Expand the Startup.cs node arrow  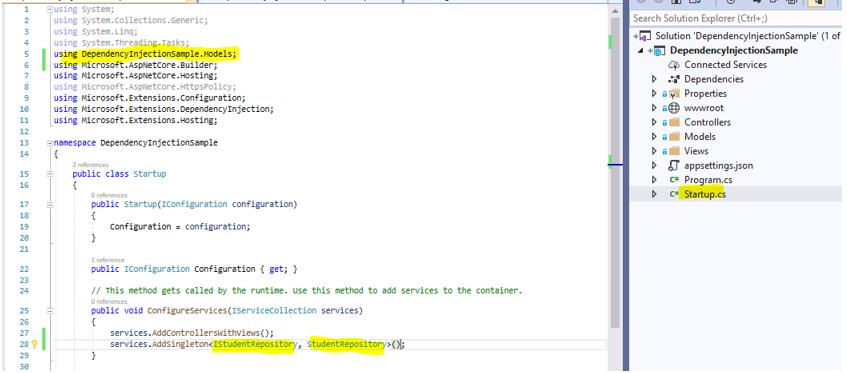[x=655, y=194]
